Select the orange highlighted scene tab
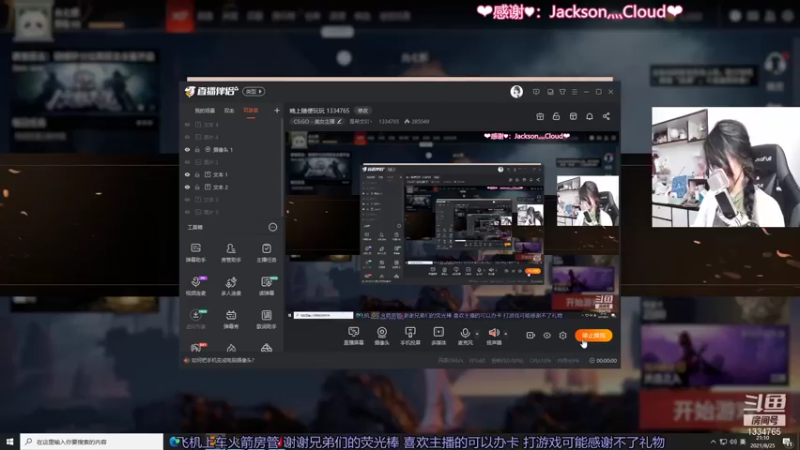The width and height of the screenshot is (800, 450). [251, 111]
